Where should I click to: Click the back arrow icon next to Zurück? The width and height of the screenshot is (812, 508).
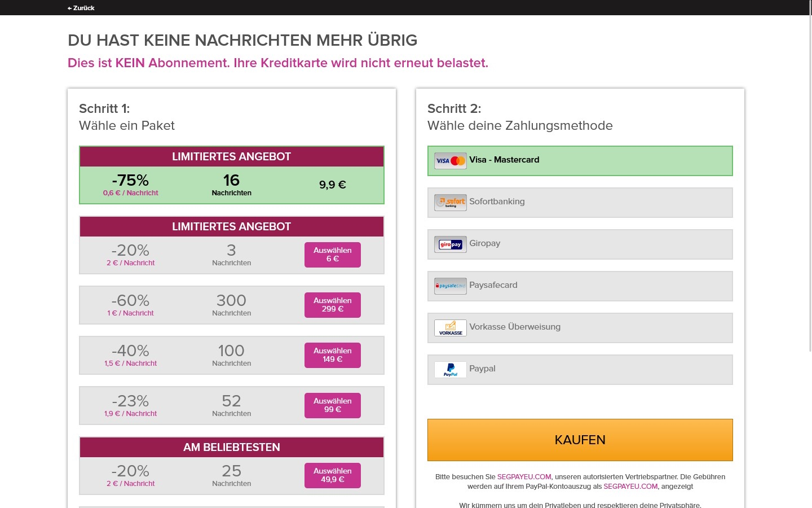click(69, 8)
